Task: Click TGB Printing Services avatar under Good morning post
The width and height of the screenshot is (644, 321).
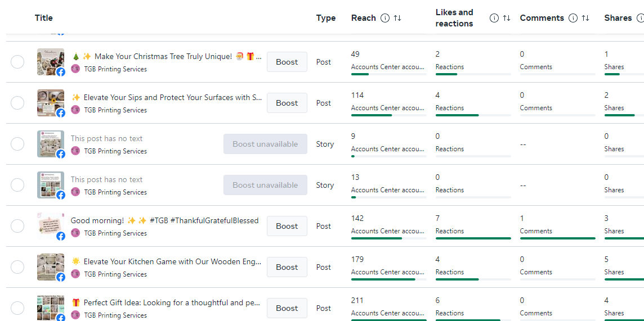Action: pyautogui.click(x=75, y=233)
